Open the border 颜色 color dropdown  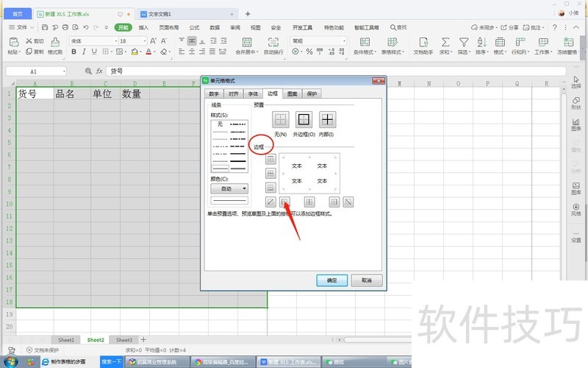[229, 188]
